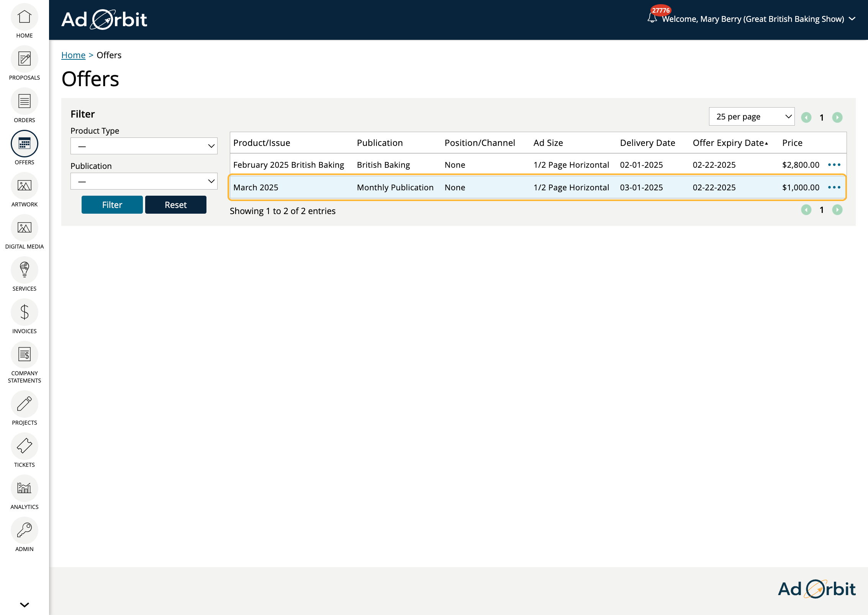Screen dimensions: 868x615
Task: Open Services lightbulb icon
Action: pos(24,270)
